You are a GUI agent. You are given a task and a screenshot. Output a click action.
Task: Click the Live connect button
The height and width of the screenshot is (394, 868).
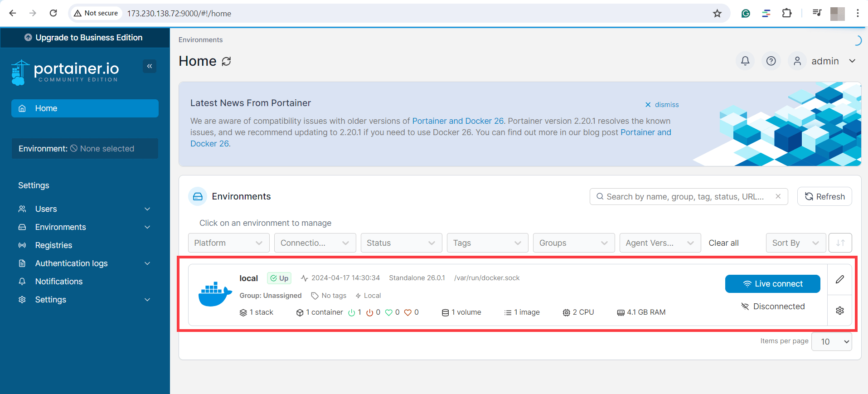[772, 284]
